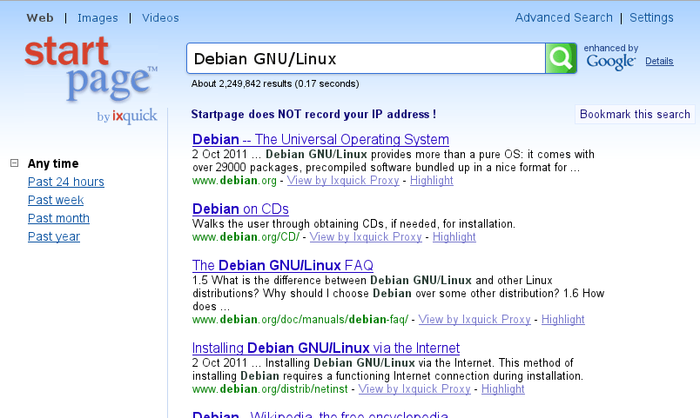This screenshot has width=700, height=418.
Task: Click the green magnifier search button
Action: (561, 59)
